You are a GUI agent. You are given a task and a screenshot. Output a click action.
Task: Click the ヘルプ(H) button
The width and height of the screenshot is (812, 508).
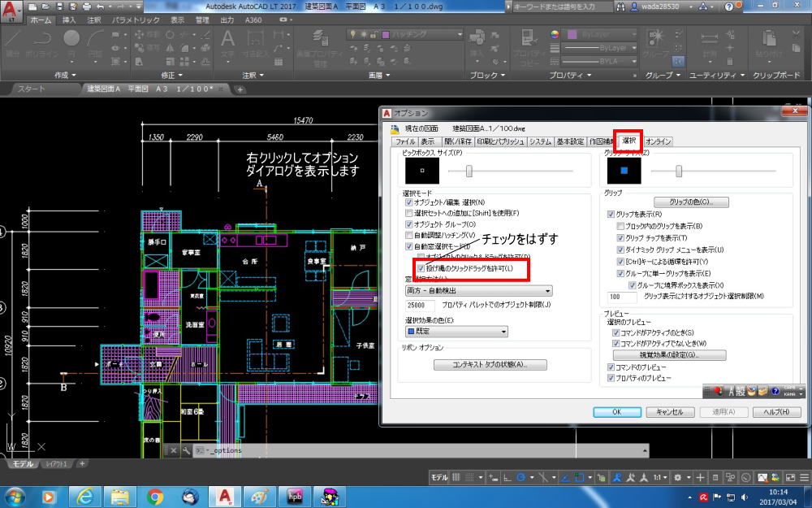(777, 412)
